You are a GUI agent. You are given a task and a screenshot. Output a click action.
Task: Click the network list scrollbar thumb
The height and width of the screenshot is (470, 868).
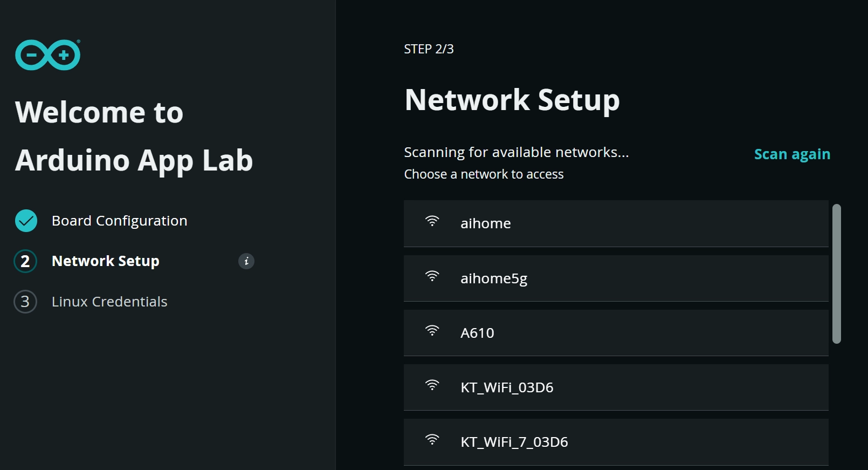[x=837, y=274]
